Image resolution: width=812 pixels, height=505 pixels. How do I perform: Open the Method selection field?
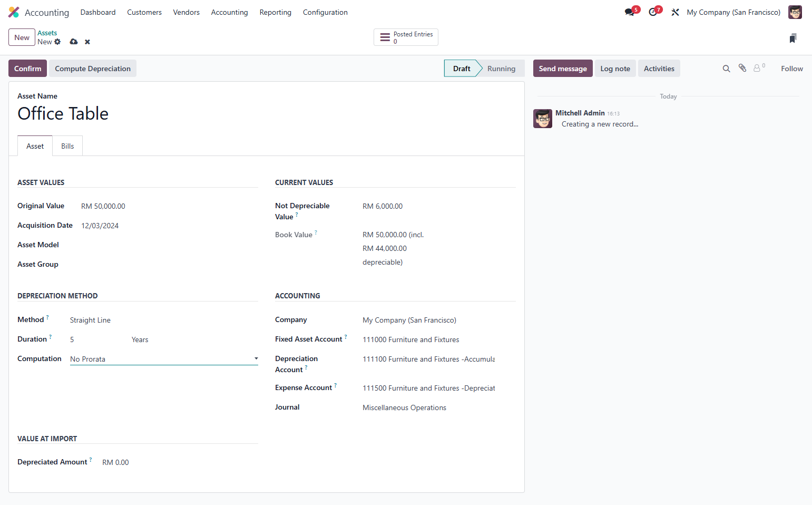(x=164, y=320)
